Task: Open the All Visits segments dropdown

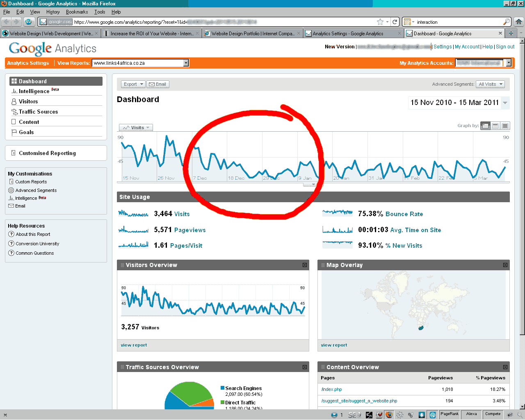Action: point(490,84)
